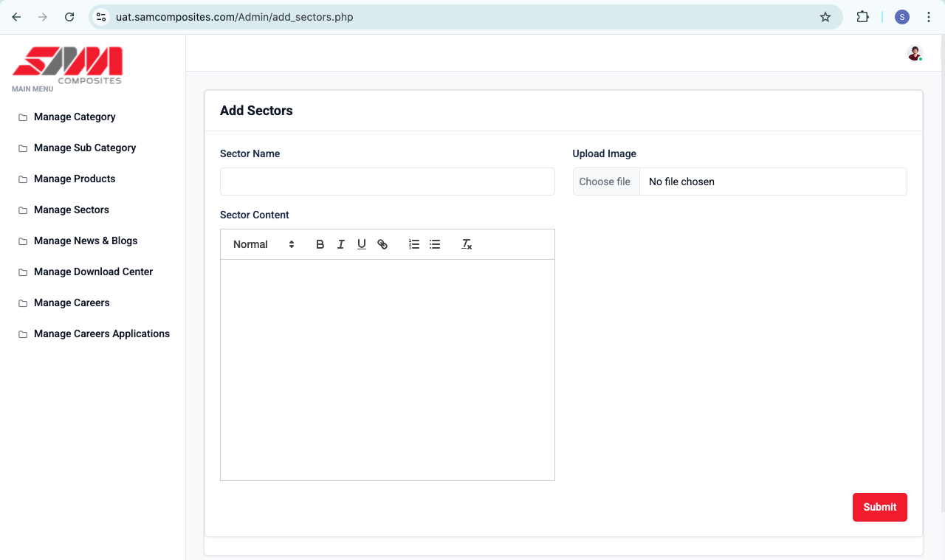Expand the Normal heading style dropdown

pos(264,244)
